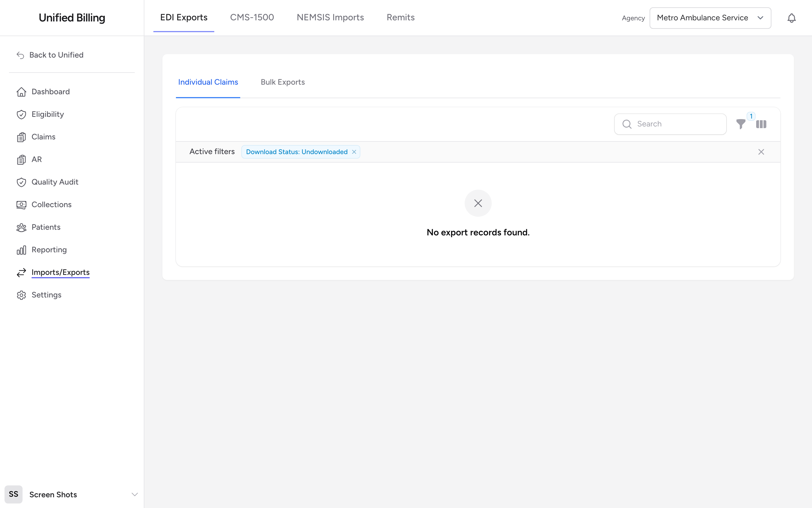Click the Imports/Exports sidebar link
812x508 pixels.
pyautogui.click(x=60, y=272)
